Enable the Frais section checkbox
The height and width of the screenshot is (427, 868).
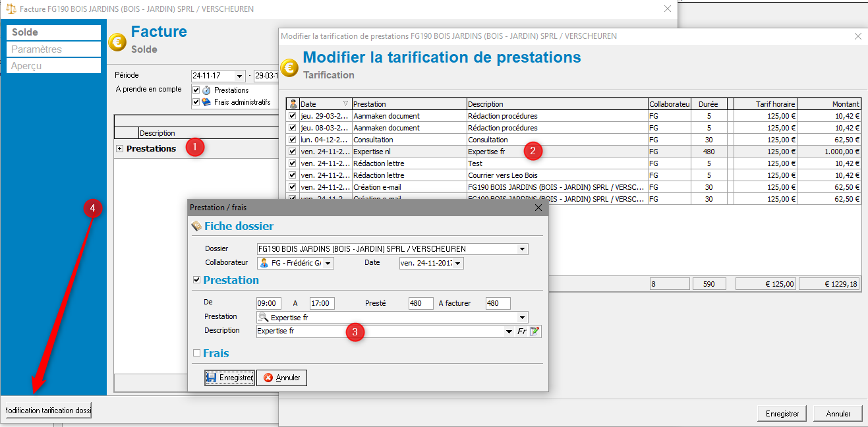[196, 353]
